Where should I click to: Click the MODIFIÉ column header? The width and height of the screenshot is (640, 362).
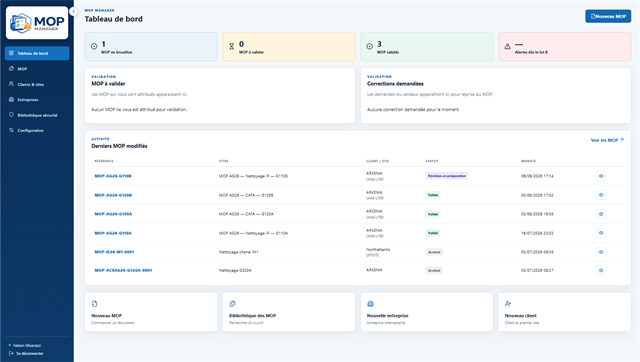(528, 161)
